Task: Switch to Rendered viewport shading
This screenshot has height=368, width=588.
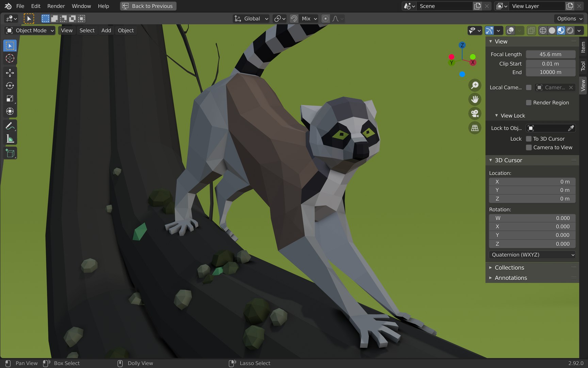Action: (x=570, y=31)
